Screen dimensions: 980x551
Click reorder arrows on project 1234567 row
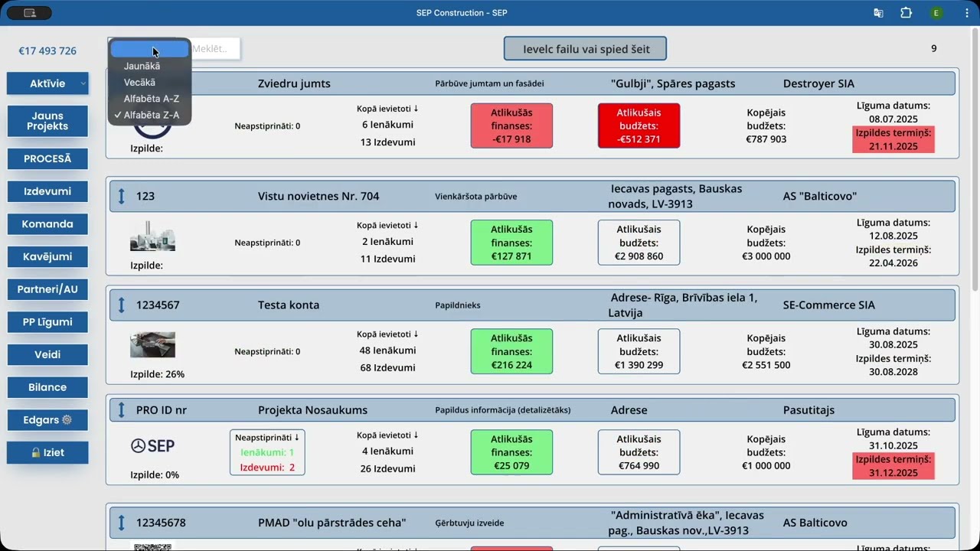[x=121, y=305]
